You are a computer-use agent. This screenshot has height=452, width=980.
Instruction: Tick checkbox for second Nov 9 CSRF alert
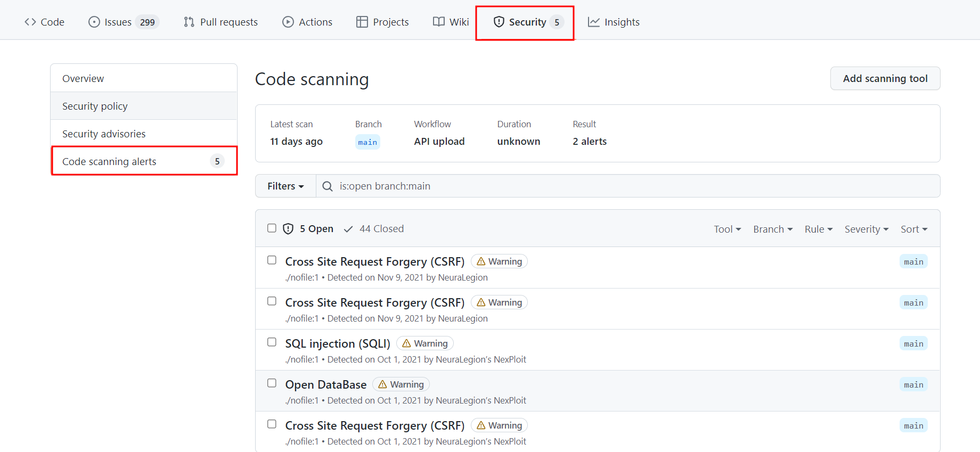click(x=272, y=301)
